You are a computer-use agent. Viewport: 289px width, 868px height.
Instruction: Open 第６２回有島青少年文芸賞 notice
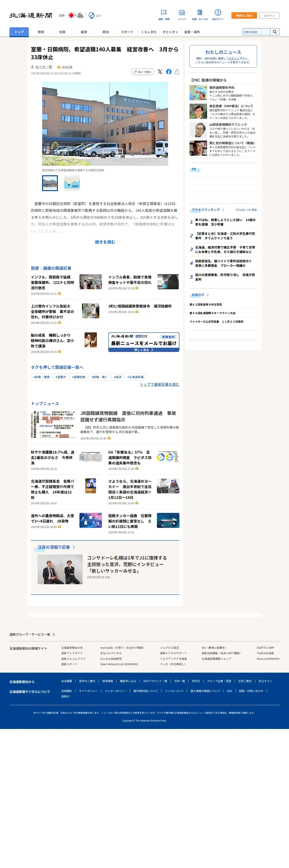pyautogui.click(x=205, y=305)
